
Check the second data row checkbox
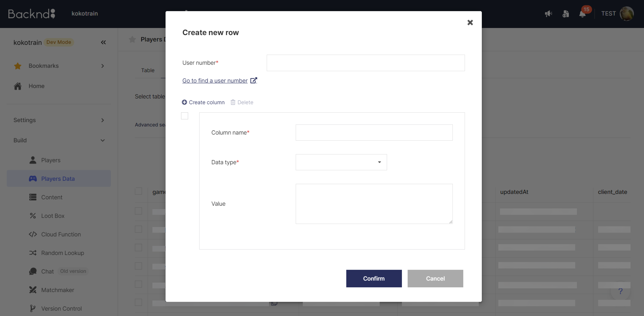pyautogui.click(x=138, y=229)
